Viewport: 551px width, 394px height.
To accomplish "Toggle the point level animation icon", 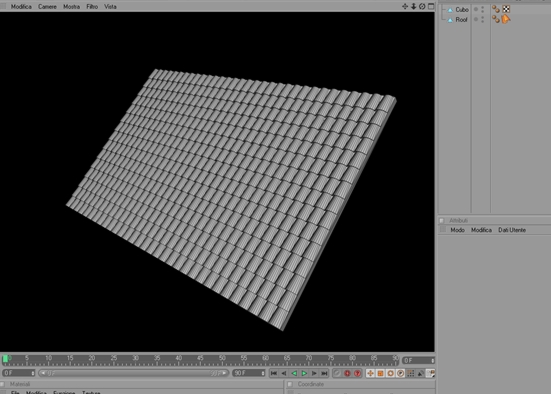I will (x=411, y=373).
